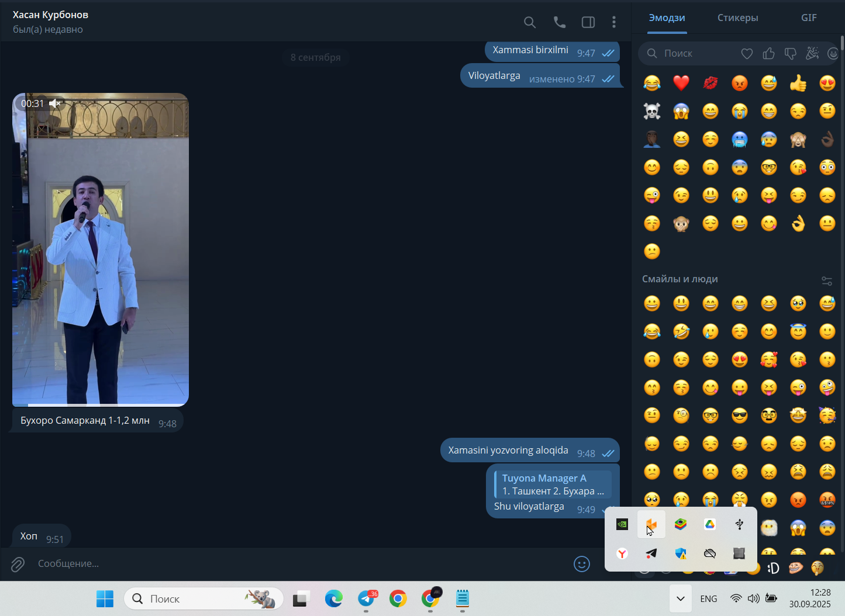Switch to the Стикеры tab

click(x=737, y=18)
